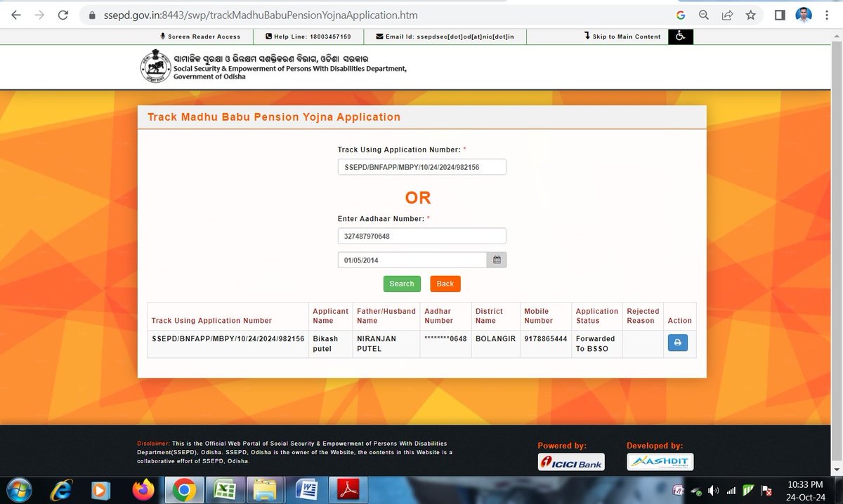
Task: Open the Chrome profile avatar
Action: coord(804,15)
